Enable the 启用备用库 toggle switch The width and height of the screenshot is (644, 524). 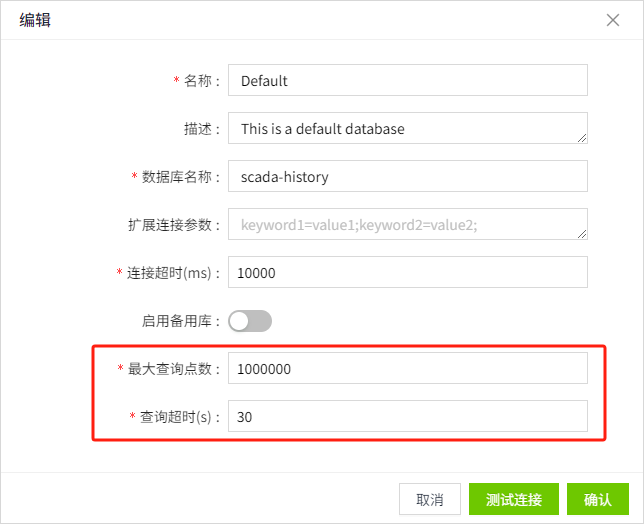[x=250, y=321]
